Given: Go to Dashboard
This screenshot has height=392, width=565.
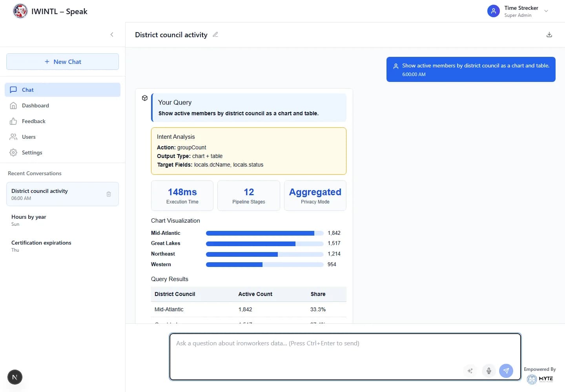Looking at the screenshot, I should click(x=62, y=105).
